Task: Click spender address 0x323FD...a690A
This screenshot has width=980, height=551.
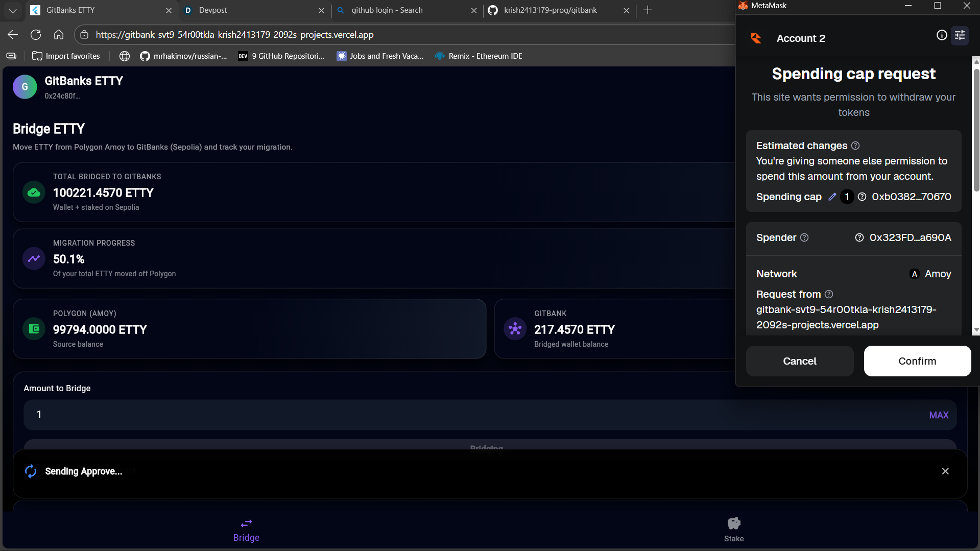Action: pyautogui.click(x=910, y=237)
